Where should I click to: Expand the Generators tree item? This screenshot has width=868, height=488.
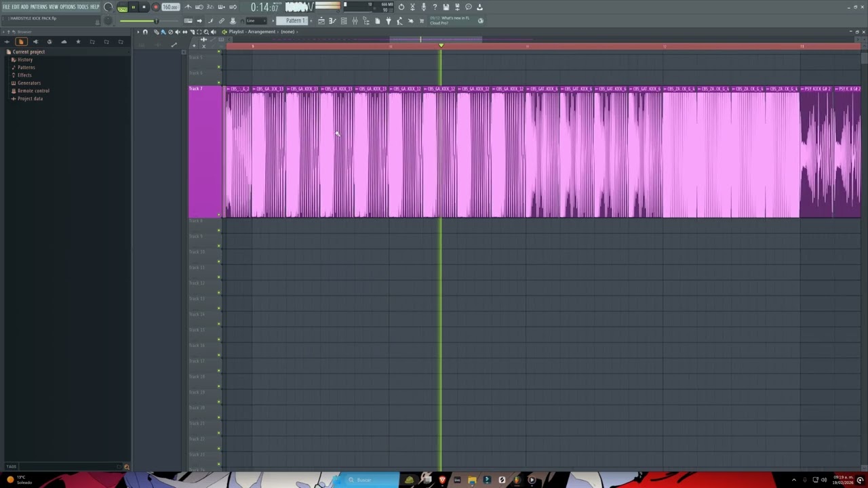pyautogui.click(x=29, y=83)
